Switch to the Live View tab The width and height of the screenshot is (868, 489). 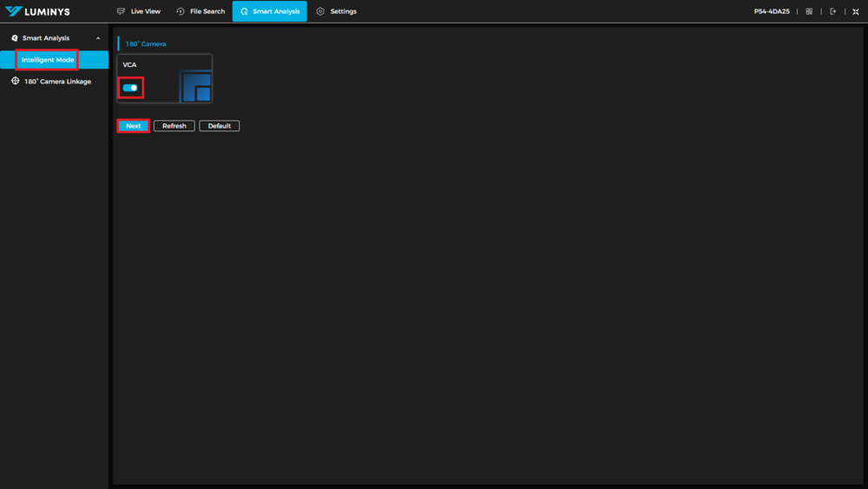click(145, 11)
